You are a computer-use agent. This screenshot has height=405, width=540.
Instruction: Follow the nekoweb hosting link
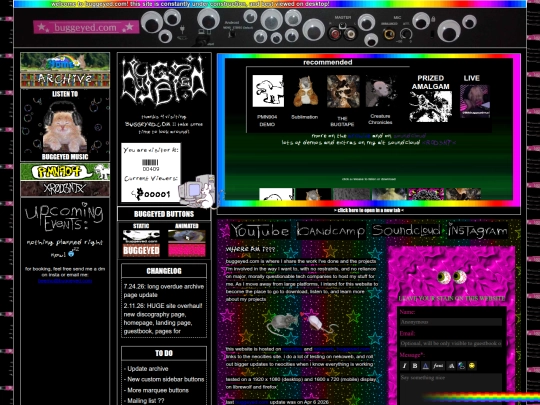pyautogui.click(x=323, y=349)
